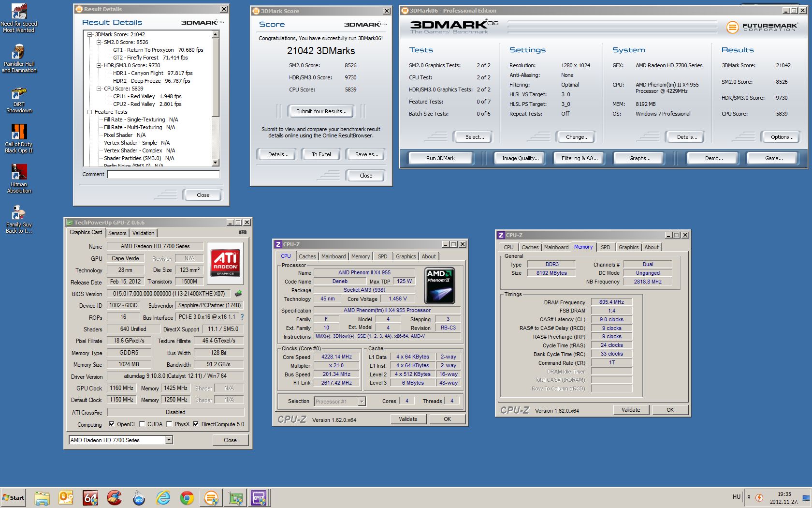This screenshot has width=812, height=508.
Task: Click the Result Details scrollbar down arrow
Action: (216, 163)
